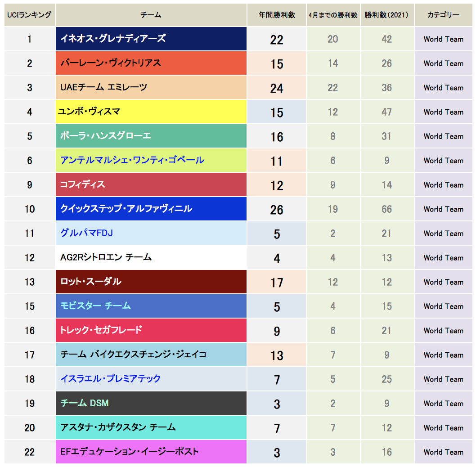
Task: Click annual wins value 16 for ボーラ・ハンスグローエ
Action: coord(277,137)
